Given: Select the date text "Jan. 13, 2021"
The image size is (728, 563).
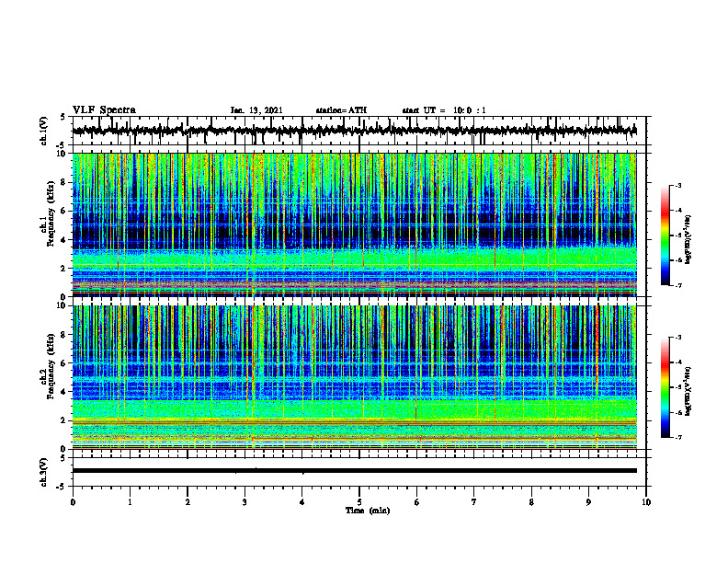Looking at the screenshot, I should pyautogui.click(x=256, y=110).
